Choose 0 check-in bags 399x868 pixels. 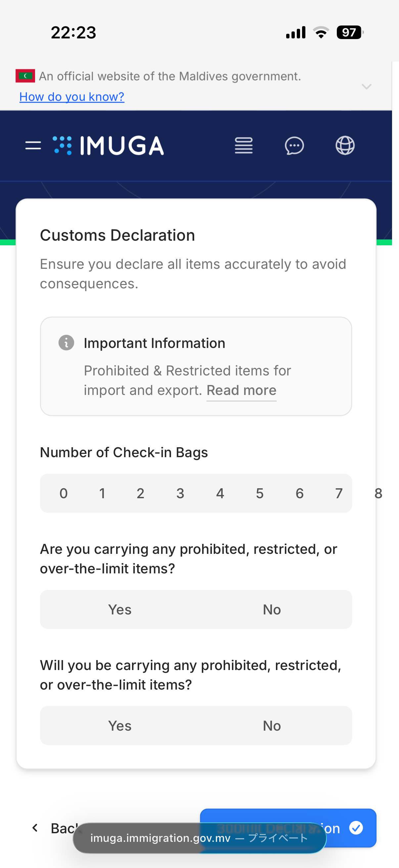(x=64, y=494)
